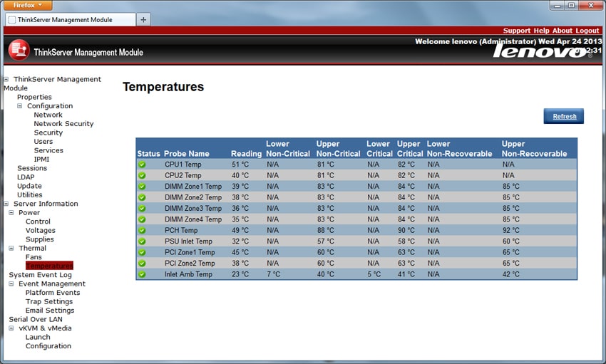The width and height of the screenshot is (606, 364).
Task: Open the Services configuration page
Action: click(x=48, y=150)
